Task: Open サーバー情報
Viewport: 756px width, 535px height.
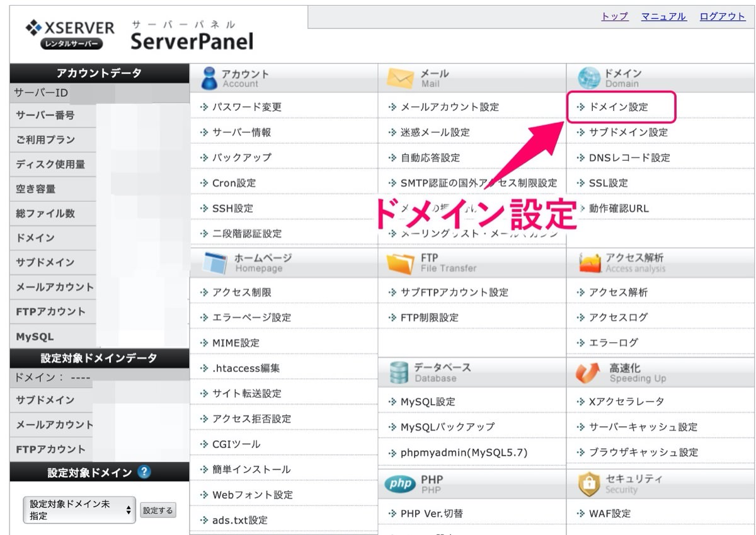Action: click(241, 132)
